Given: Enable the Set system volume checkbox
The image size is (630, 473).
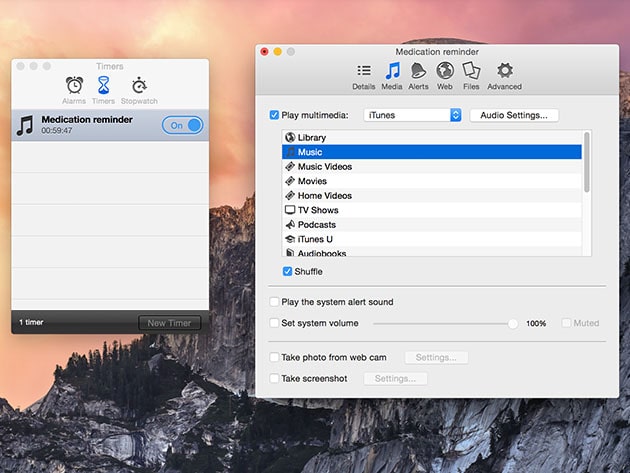Looking at the screenshot, I should [x=274, y=323].
